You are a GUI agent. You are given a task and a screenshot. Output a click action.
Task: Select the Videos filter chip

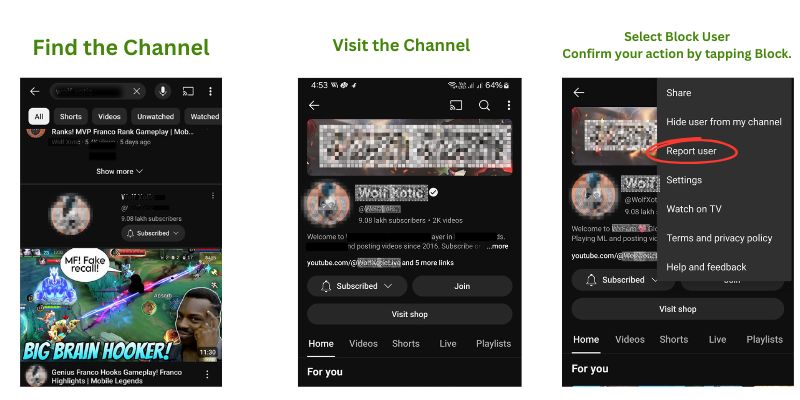click(x=109, y=116)
